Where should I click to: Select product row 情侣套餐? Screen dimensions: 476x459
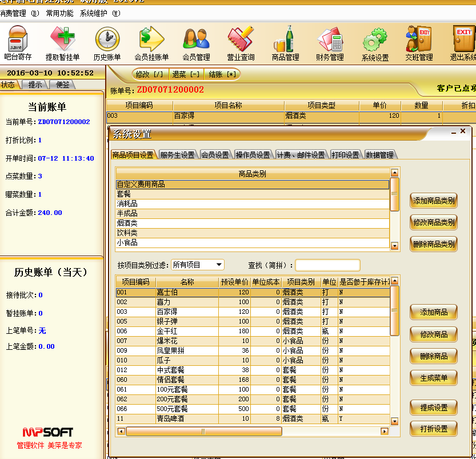[253, 380]
